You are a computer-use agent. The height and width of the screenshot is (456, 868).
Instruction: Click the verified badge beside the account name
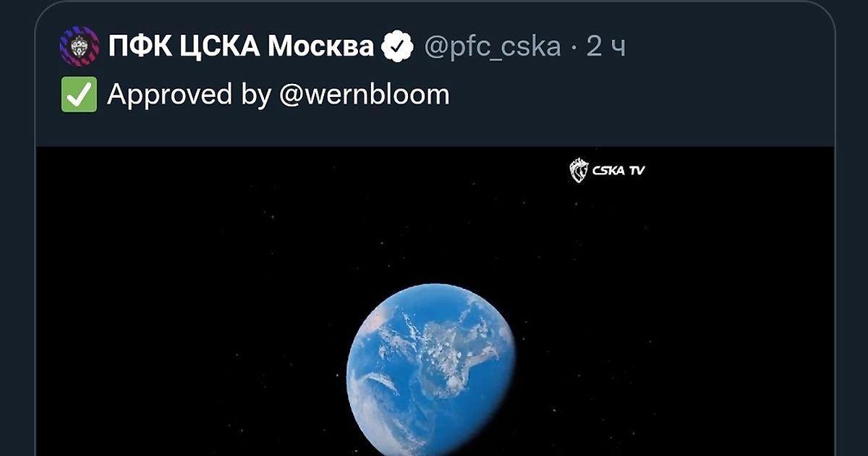397,47
